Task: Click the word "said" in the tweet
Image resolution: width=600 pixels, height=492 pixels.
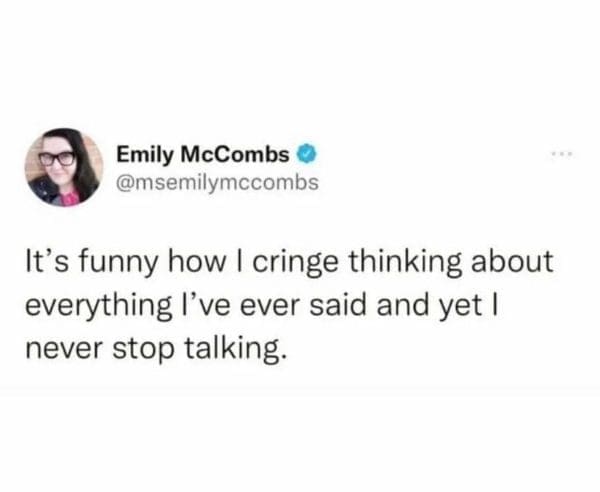Action: [337, 306]
